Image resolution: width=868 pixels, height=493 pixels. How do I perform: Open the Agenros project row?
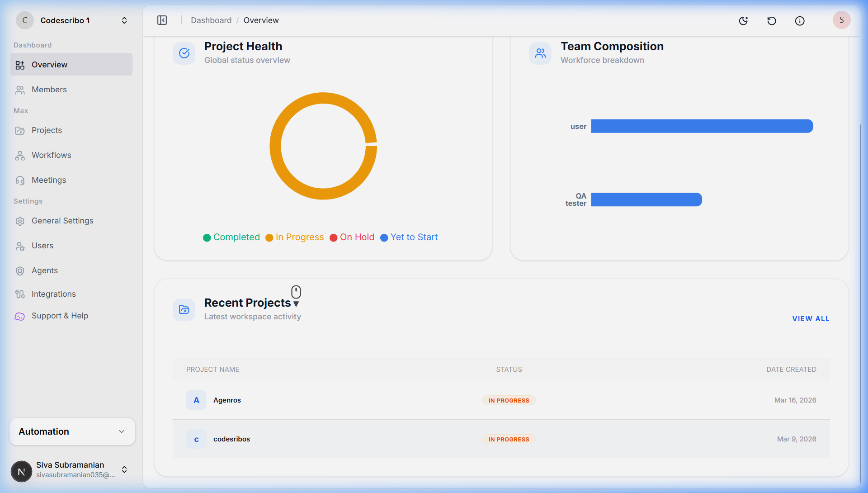(x=227, y=400)
